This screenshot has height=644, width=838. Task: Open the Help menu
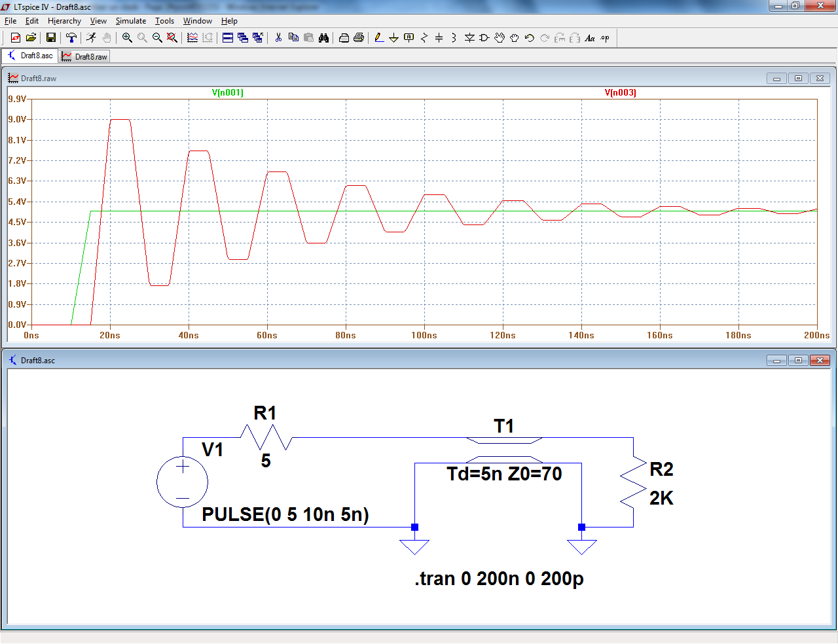[229, 21]
